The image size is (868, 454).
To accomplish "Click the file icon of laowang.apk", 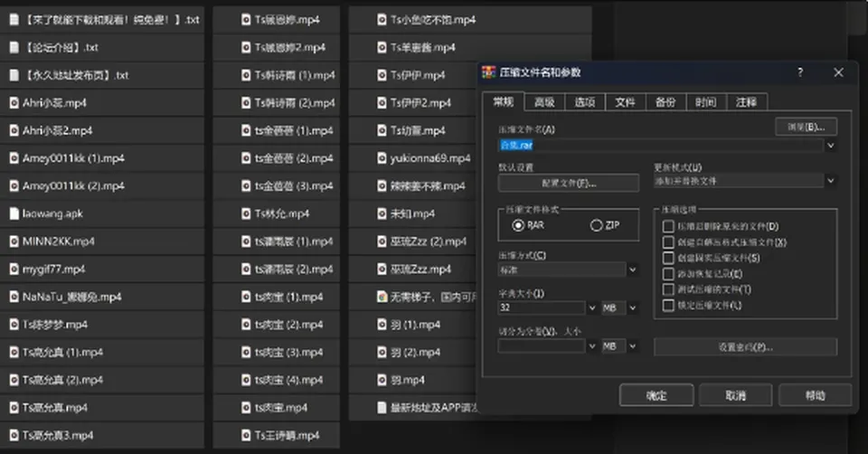I will (x=14, y=213).
